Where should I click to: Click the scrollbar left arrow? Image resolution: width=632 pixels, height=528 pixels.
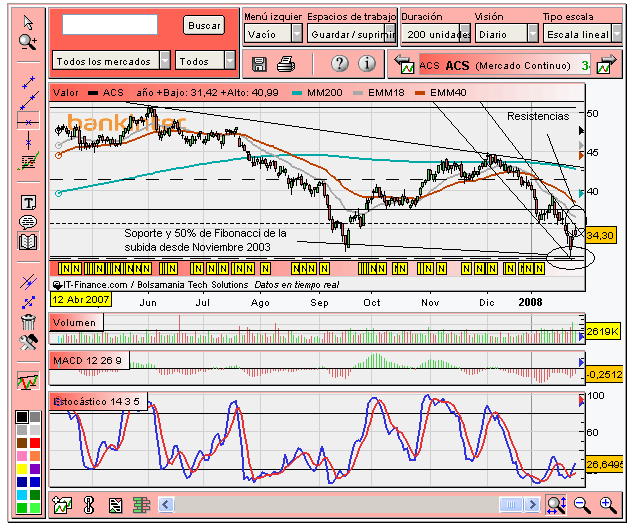(166, 504)
